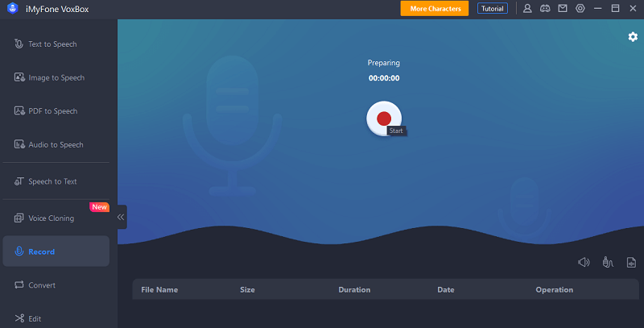Minimize the VoxBox window

[597, 9]
